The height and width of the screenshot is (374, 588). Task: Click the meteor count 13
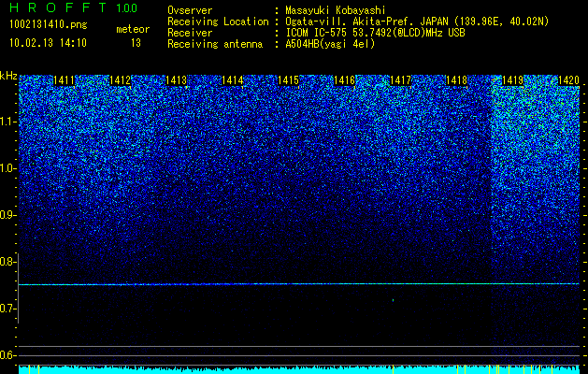click(x=136, y=43)
